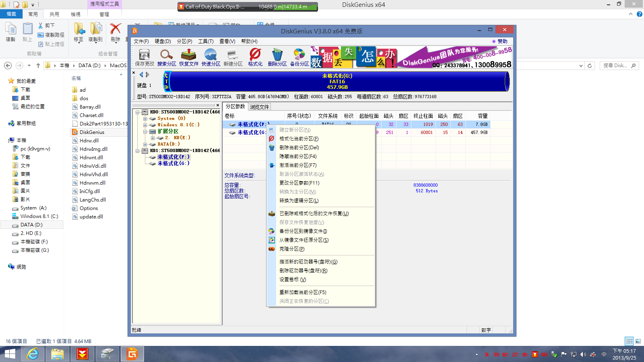This screenshot has height=362, width=644.
Task: Click the taskbar date and time
Action: click(x=624, y=354)
